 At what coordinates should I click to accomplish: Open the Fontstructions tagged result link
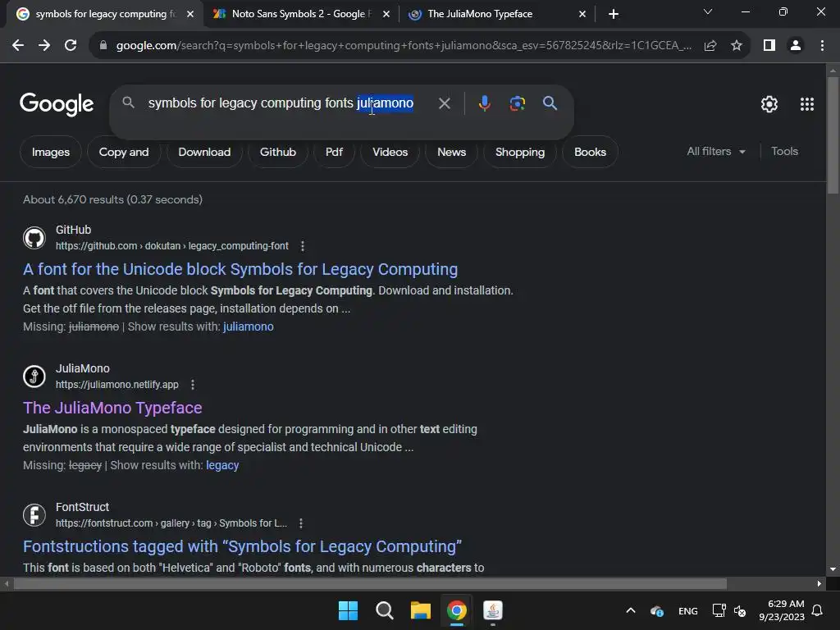point(242,546)
